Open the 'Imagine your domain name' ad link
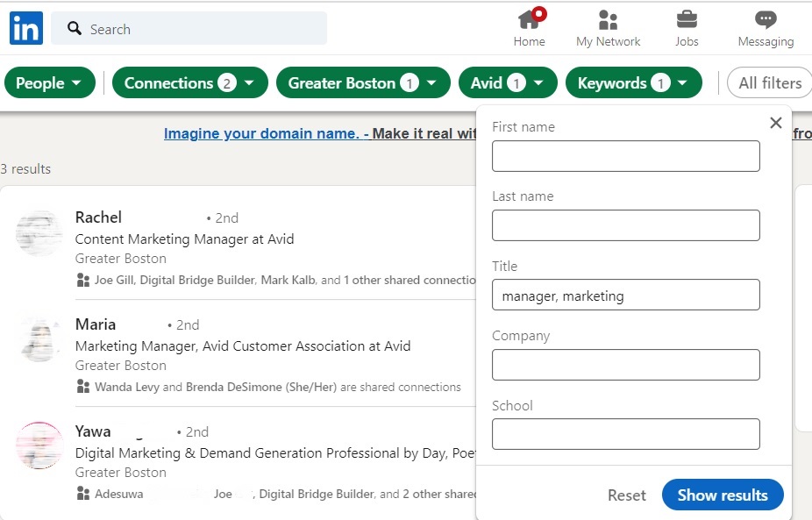 click(260, 134)
